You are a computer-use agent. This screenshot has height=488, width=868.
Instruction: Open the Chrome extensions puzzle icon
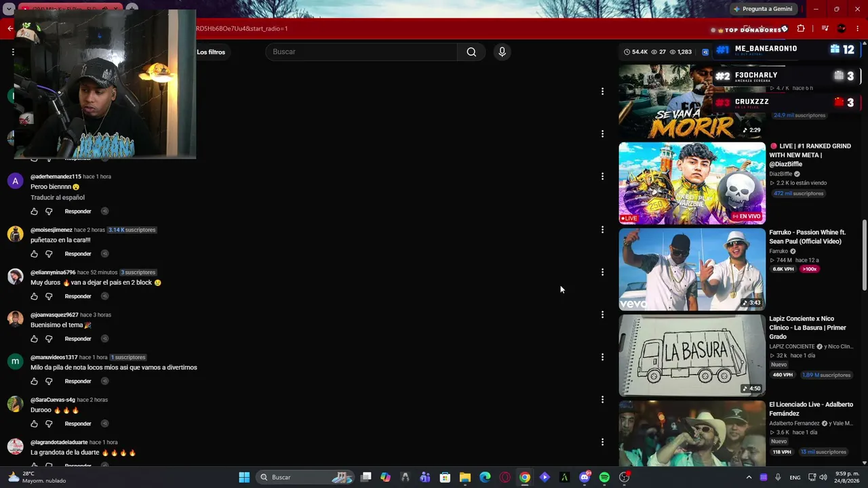coord(801,28)
